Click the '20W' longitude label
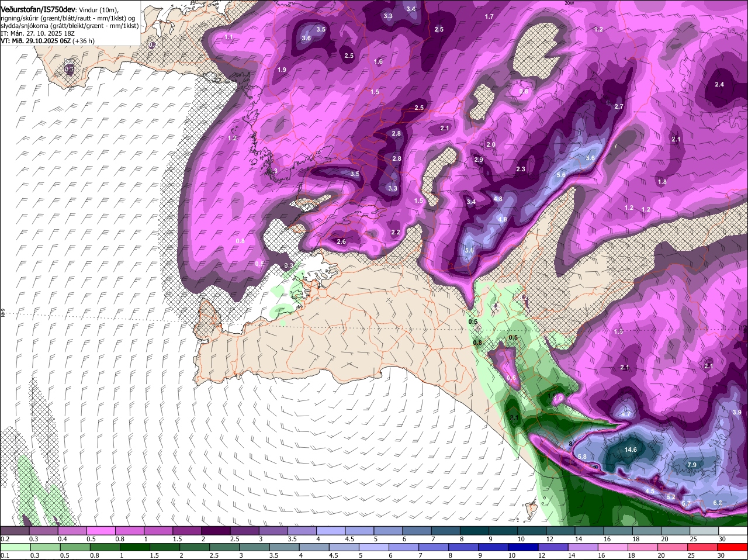The width and height of the screenshot is (748, 560). (x=569, y=3)
